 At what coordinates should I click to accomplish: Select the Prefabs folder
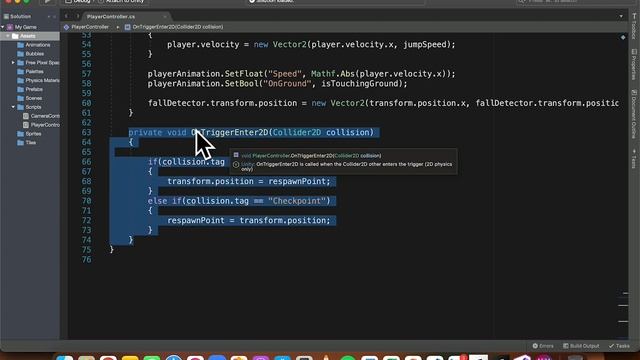click(x=30, y=89)
